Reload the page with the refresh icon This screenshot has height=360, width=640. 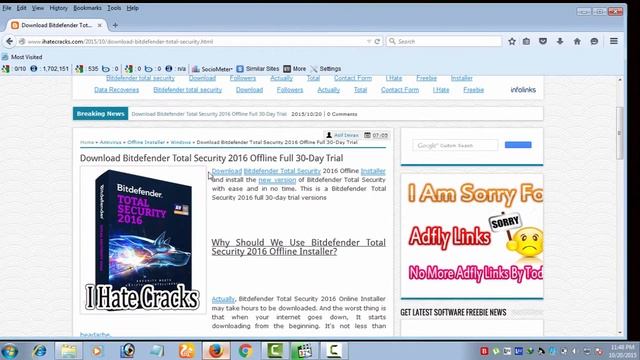tap(378, 41)
